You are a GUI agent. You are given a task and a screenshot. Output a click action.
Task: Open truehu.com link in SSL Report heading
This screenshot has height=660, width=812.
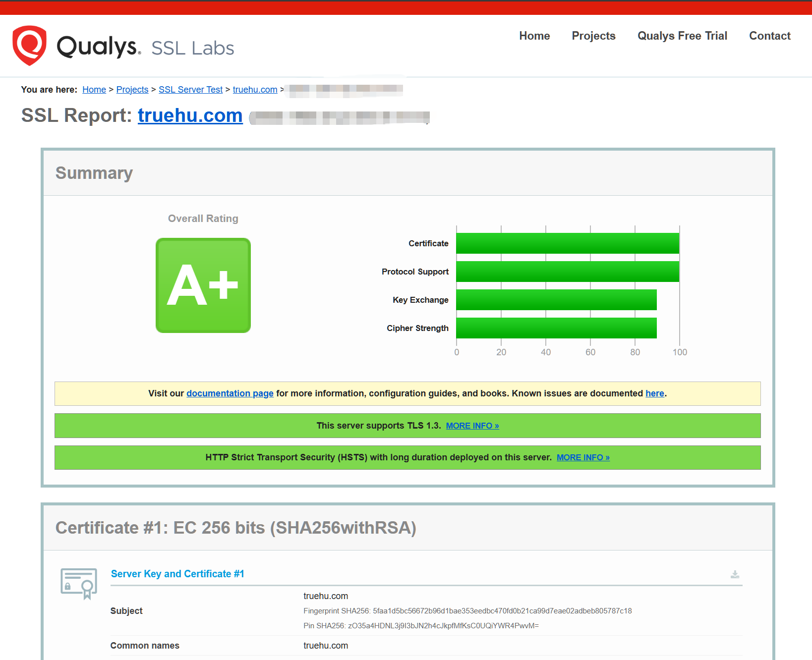(190, 115)
